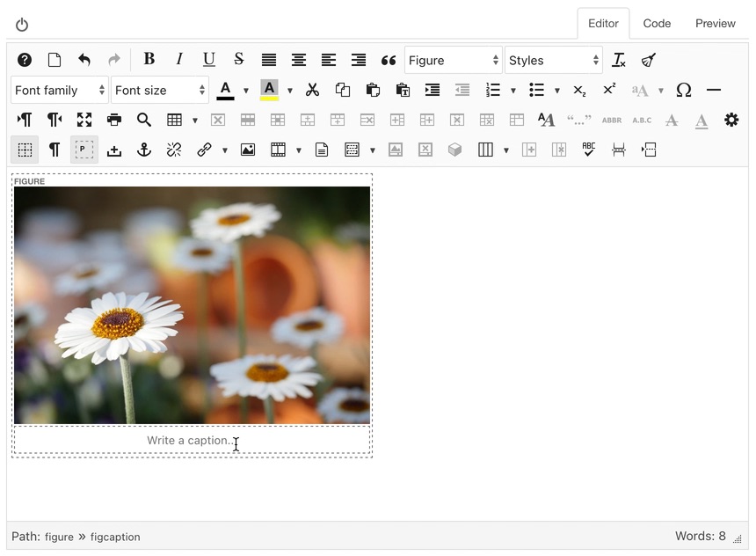This screenshot has height=556, width=756.
Task: Switch to the Preview tab
Action: [715, 24]
